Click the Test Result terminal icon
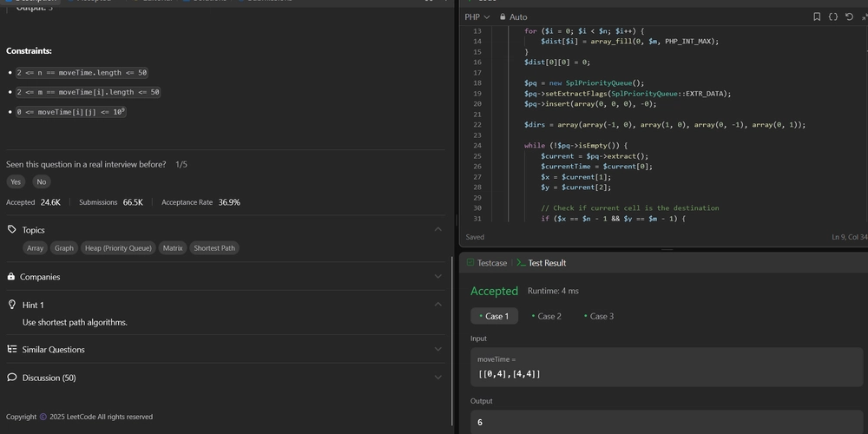This screenshot has height=434, width=868. (x=520, y=263)
